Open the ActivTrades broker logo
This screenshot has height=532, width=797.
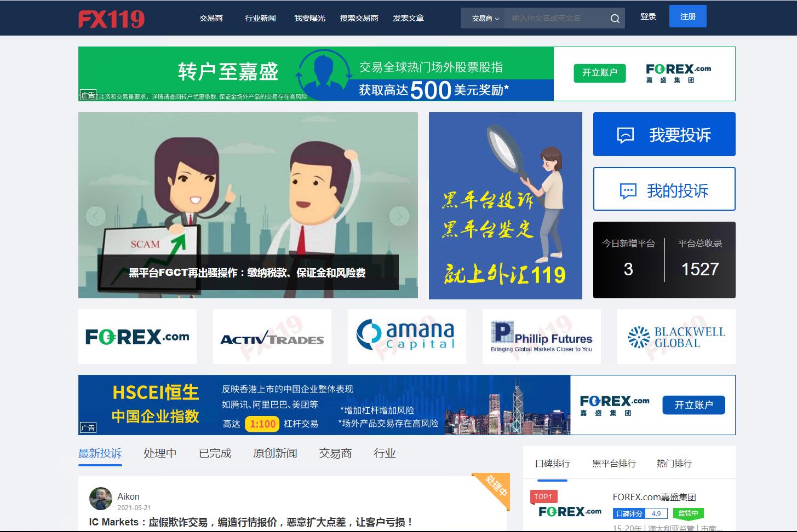(x=272, y=337)
